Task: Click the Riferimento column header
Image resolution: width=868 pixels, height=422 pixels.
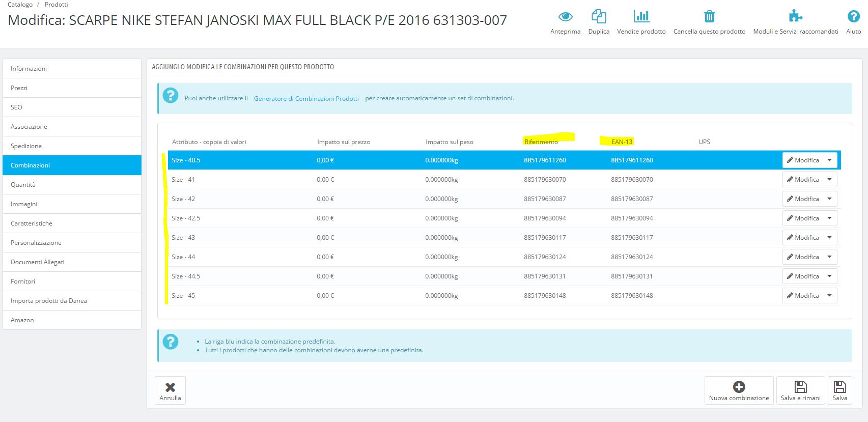Action: (x=541, y=142)
